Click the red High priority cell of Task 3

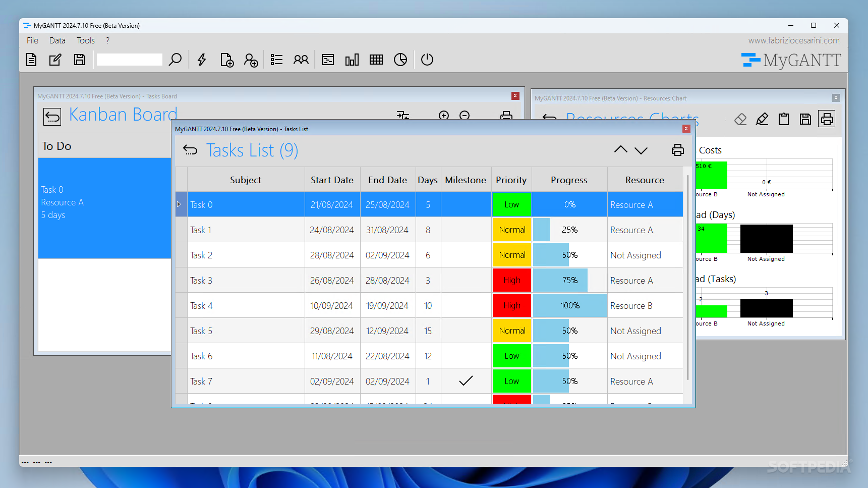(x=511, y=280)
